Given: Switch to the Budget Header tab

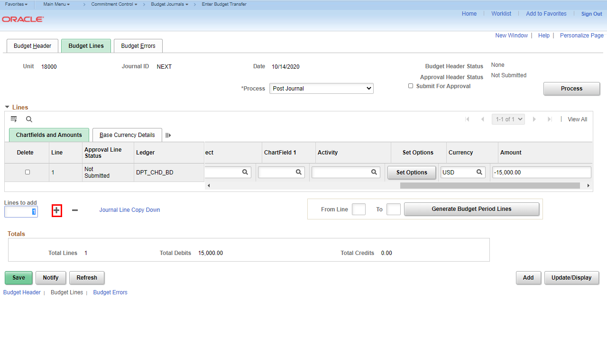Looking at the screenshot, I should click(x=32, y=46).
